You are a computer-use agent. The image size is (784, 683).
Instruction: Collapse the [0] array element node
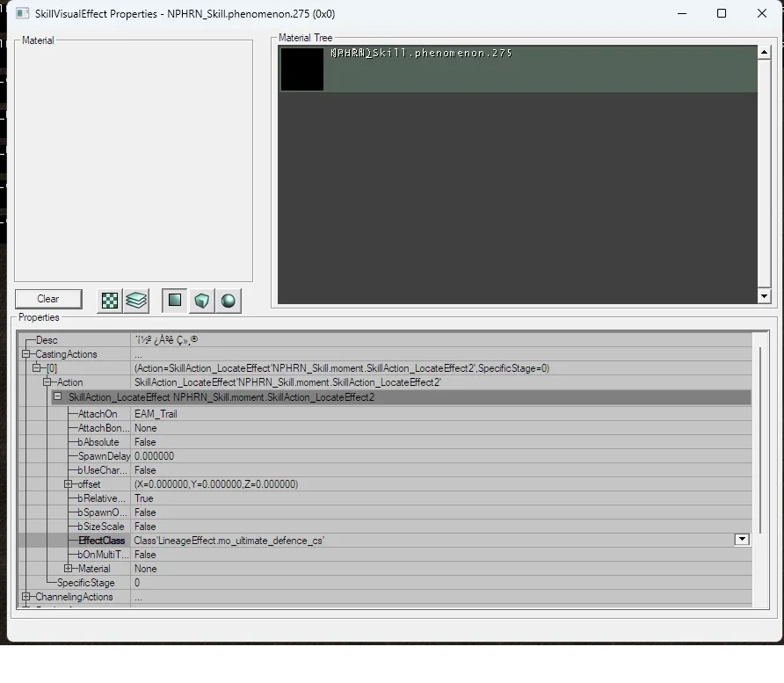(37, 368)
